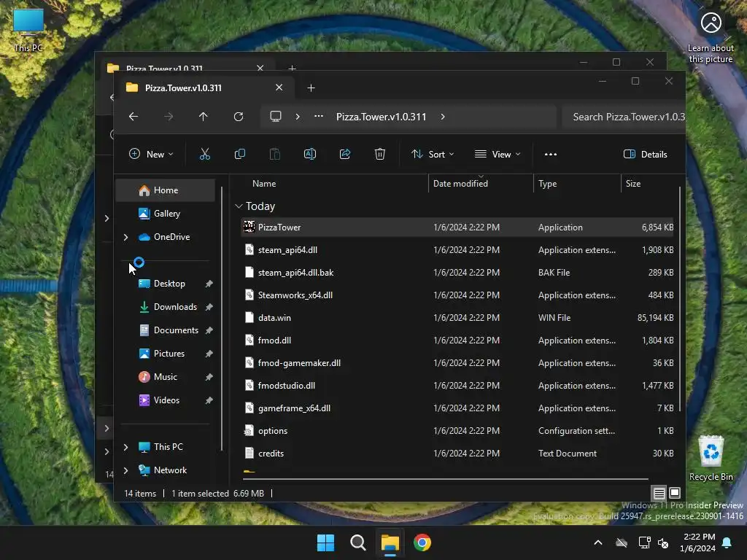Click File Explorer on the taskbar
This screenshot has height=560, width=747.
[x=390, y=542]
